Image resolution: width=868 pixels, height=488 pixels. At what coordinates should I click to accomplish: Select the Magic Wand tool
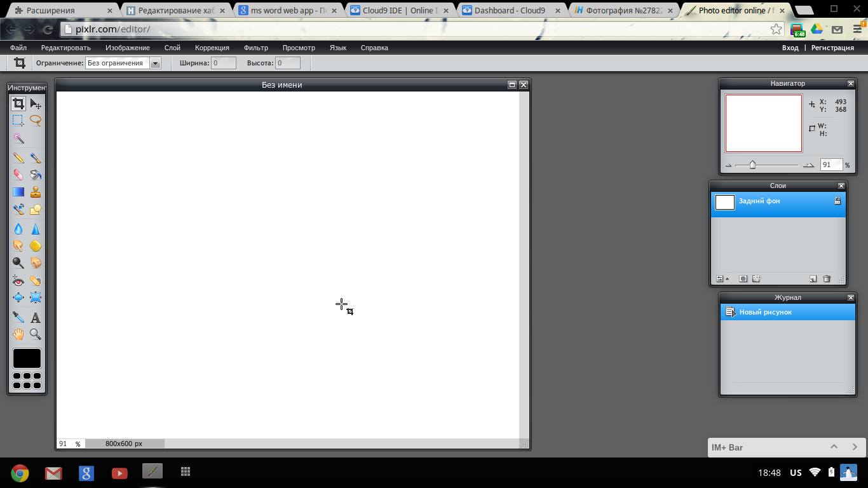(x=18, y=138)
